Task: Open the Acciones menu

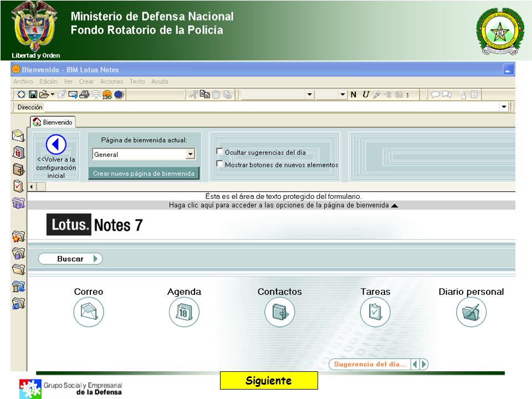Action: tap(111, 81)
